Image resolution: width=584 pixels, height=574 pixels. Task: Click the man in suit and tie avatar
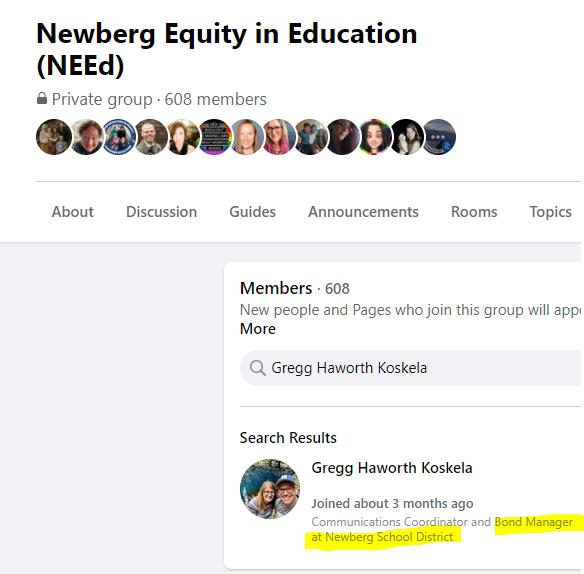coord(150,137)
